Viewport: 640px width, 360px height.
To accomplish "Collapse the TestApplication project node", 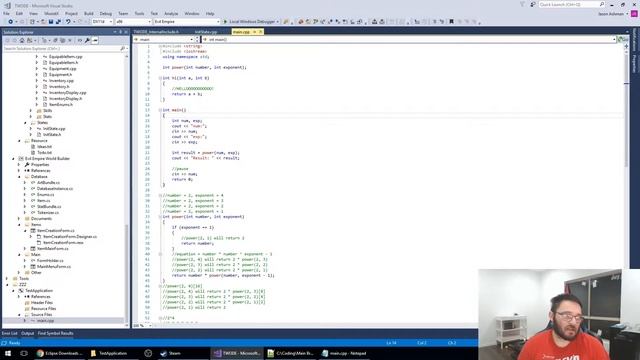I will click(x=13, y=291).
